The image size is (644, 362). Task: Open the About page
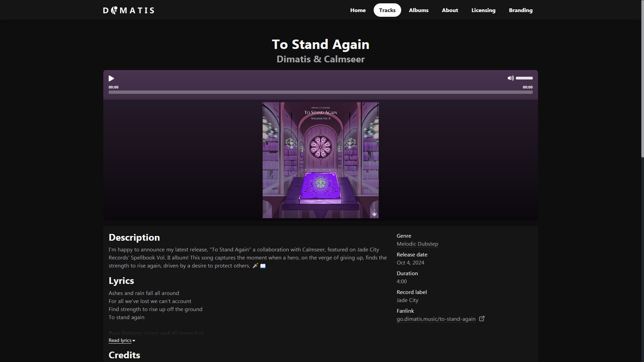[450, 10]
